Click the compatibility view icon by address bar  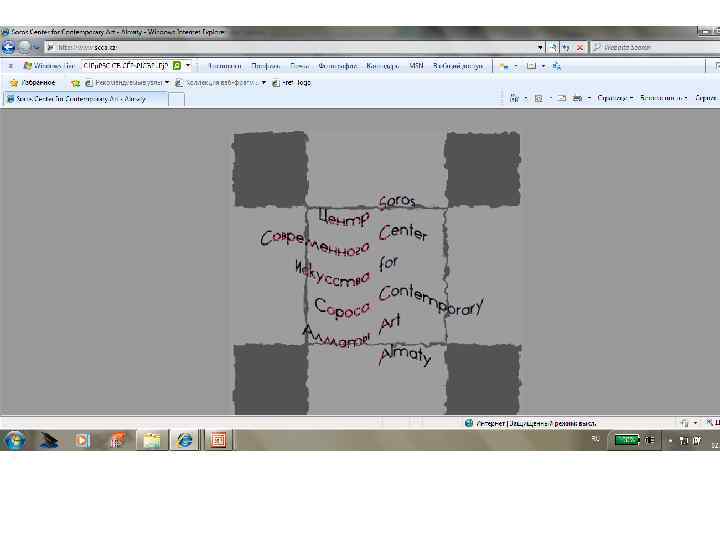click(x=553, y=47)
